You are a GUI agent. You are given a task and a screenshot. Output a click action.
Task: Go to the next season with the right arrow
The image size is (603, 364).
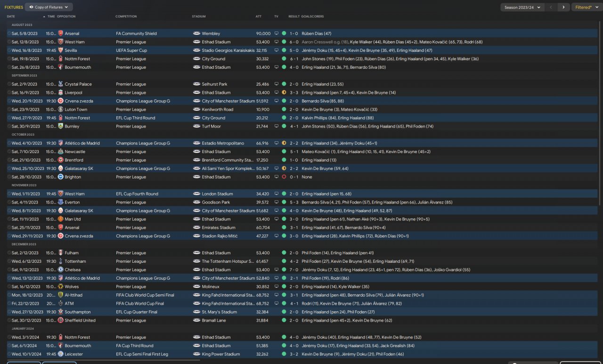[x=563, y=7]
